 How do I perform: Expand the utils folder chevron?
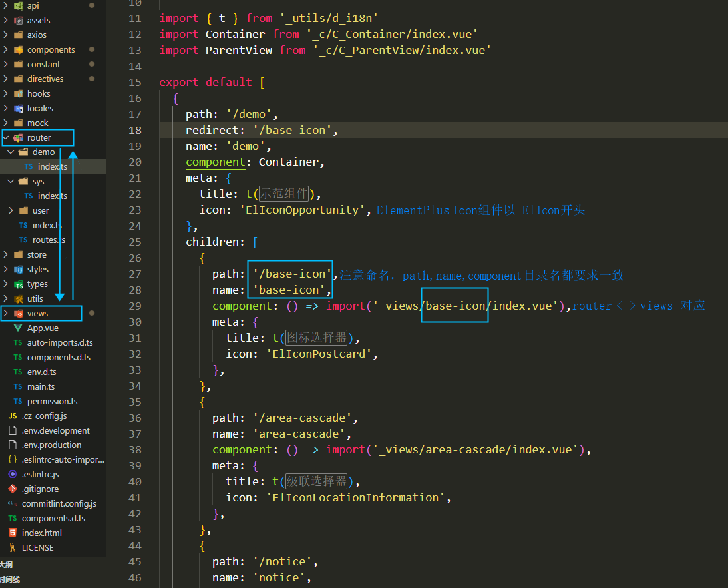click(x=5, y=298)
